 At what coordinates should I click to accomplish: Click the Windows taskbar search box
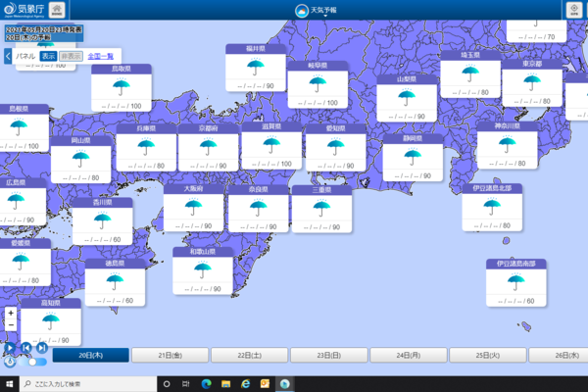click(88, 384)
